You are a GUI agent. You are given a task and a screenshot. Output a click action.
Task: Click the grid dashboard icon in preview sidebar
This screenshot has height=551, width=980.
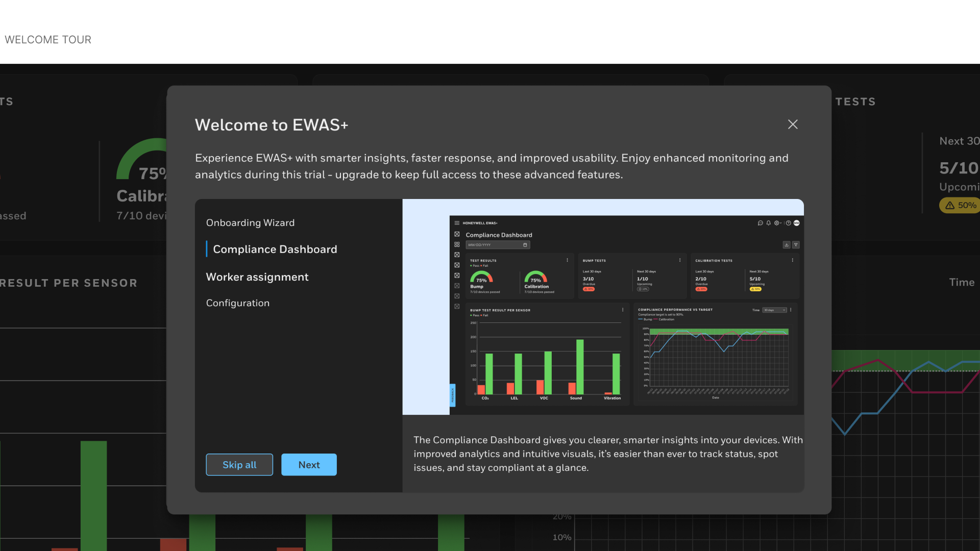coord(457,244)
